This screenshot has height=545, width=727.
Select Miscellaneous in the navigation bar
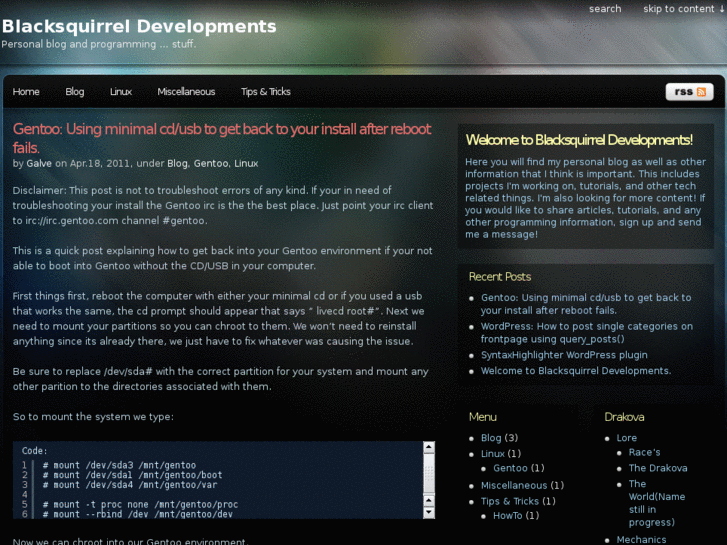coord(186,92)
